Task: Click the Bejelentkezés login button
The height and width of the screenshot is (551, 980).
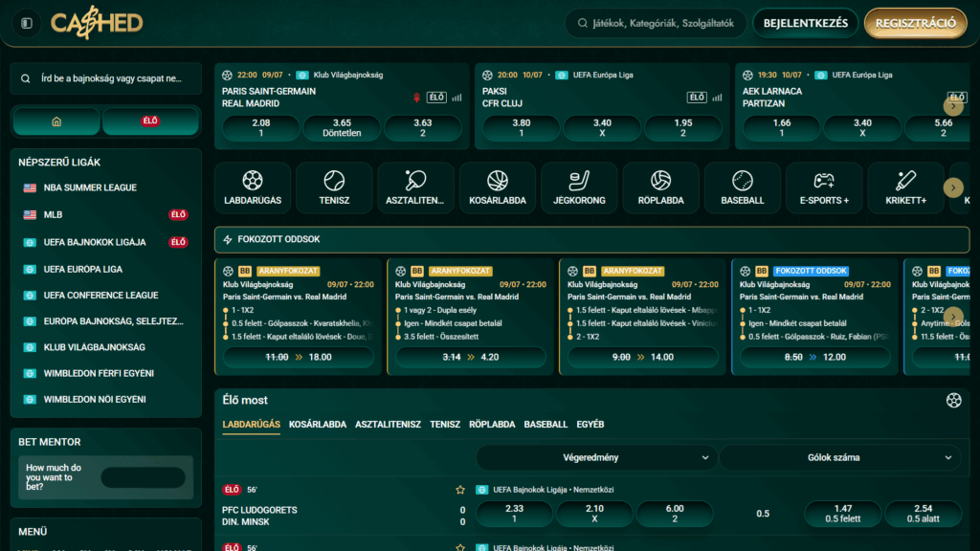Action: [806, 23]
